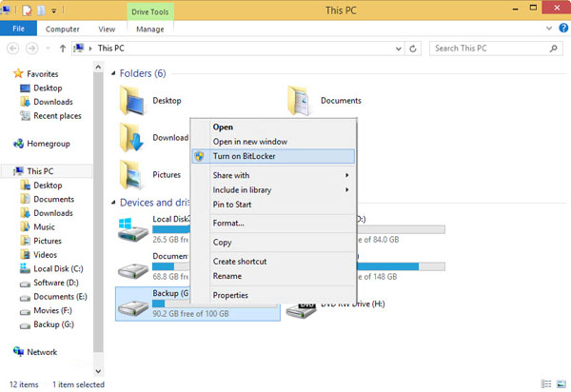Expand the Share with submenu arrow
Viewport: 571px width, 392px height.
click(x=347, y=175)
